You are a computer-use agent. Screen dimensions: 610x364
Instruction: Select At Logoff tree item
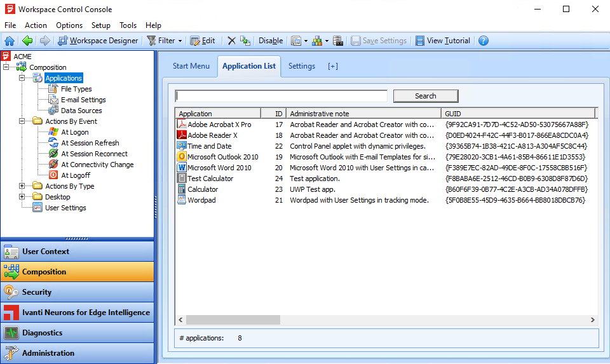[x=76, y=175]
